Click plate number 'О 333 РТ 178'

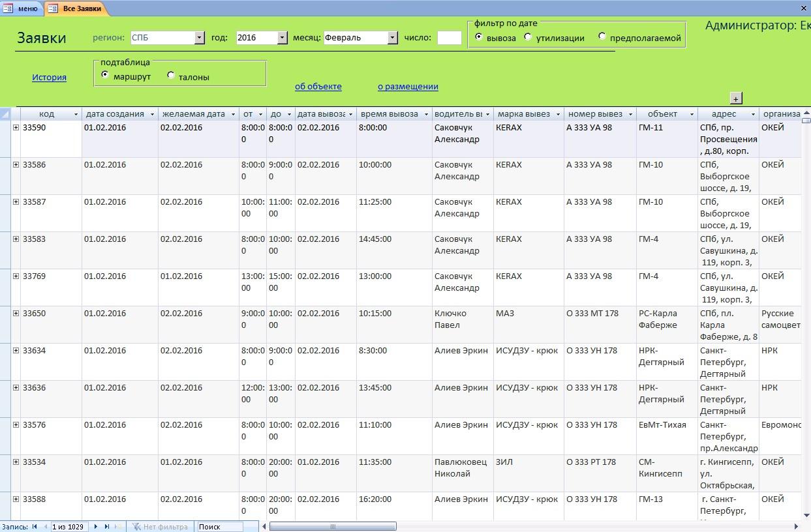click(600, 473)
